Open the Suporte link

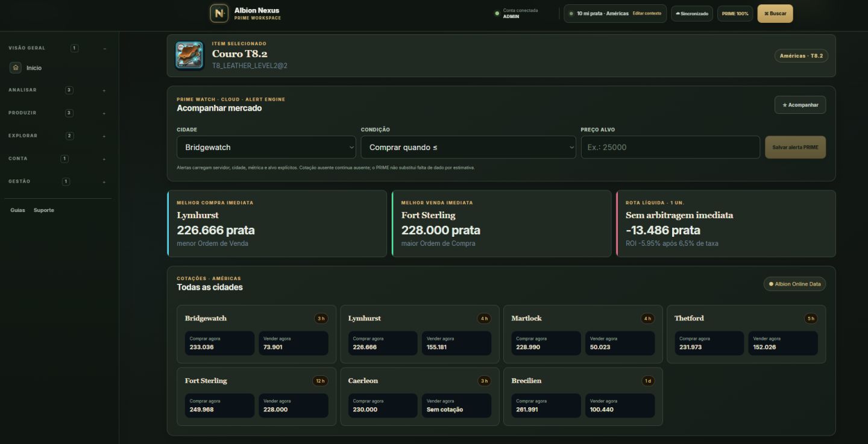tap(44, 210)
